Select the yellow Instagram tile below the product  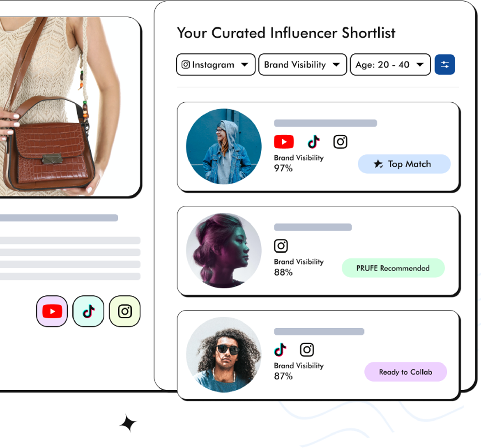pos(125,311)
